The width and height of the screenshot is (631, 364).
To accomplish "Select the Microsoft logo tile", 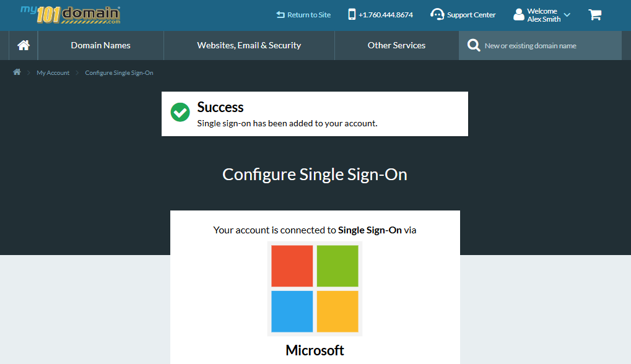I will pos(315,288).
